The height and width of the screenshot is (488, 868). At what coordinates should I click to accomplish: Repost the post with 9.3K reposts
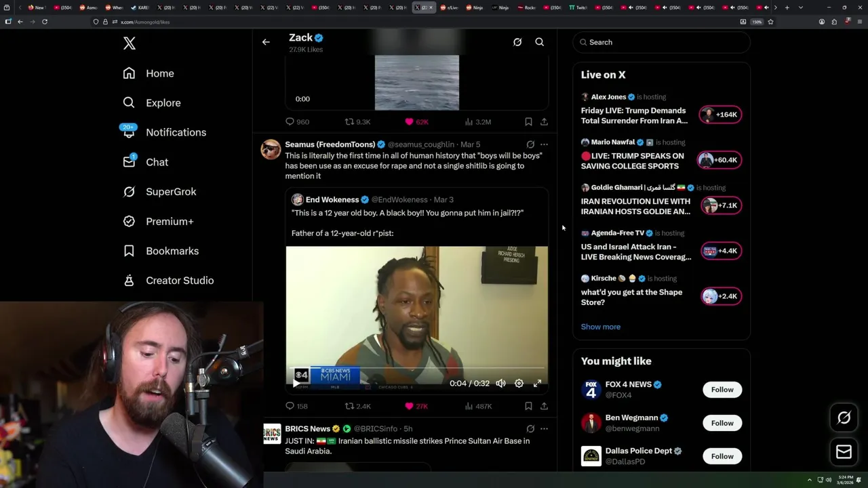coord(357,122)
